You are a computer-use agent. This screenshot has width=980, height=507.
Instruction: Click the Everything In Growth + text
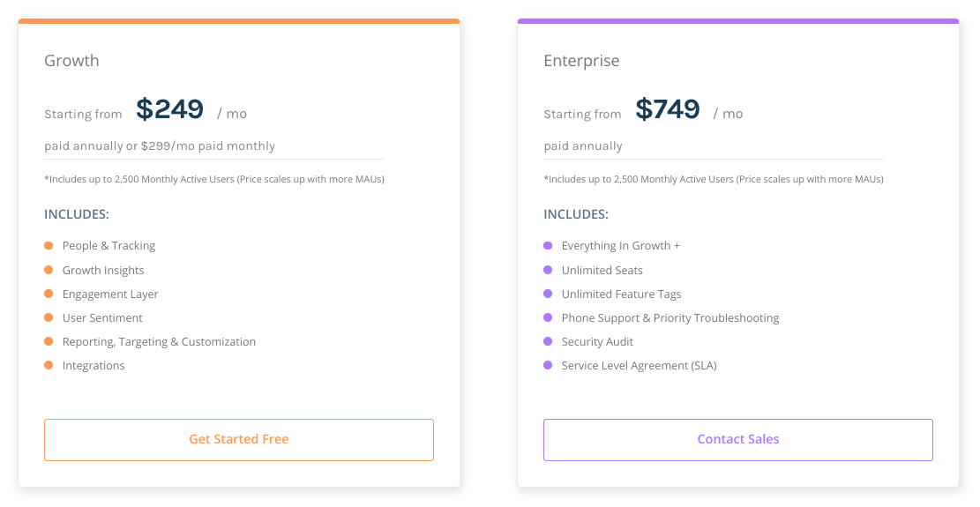point(621,246)
